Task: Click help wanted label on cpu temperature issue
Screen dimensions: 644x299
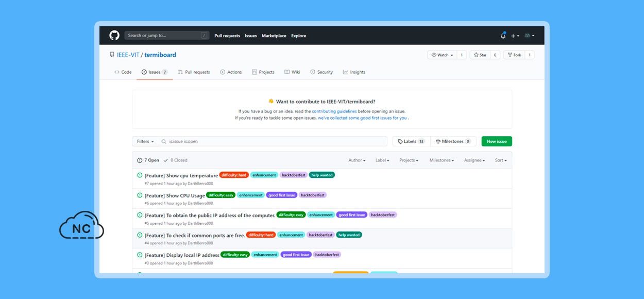Action: coord(322,175)
